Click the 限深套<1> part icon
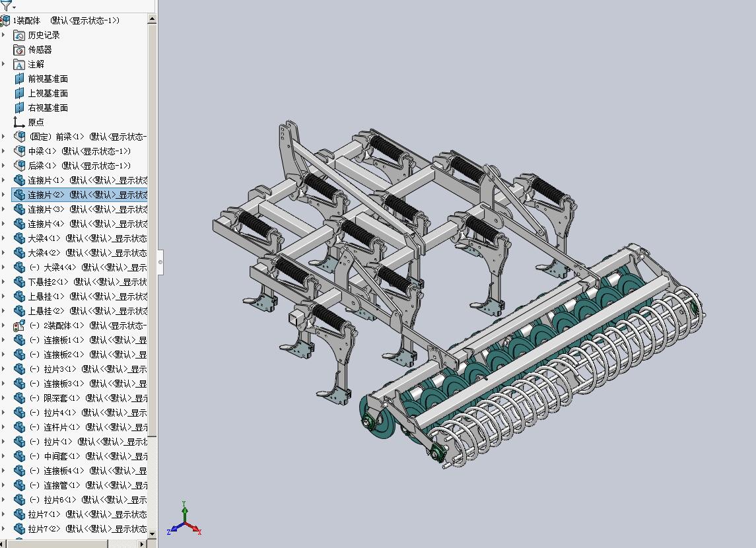Screen dimensions: 756x548 19,397
